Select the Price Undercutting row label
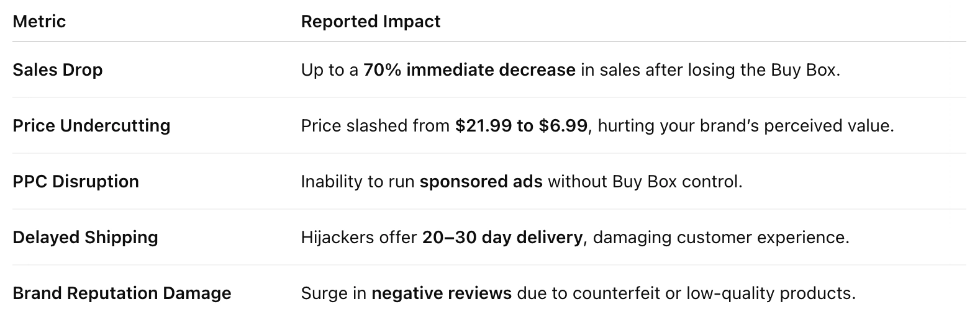 pos(91,126)
